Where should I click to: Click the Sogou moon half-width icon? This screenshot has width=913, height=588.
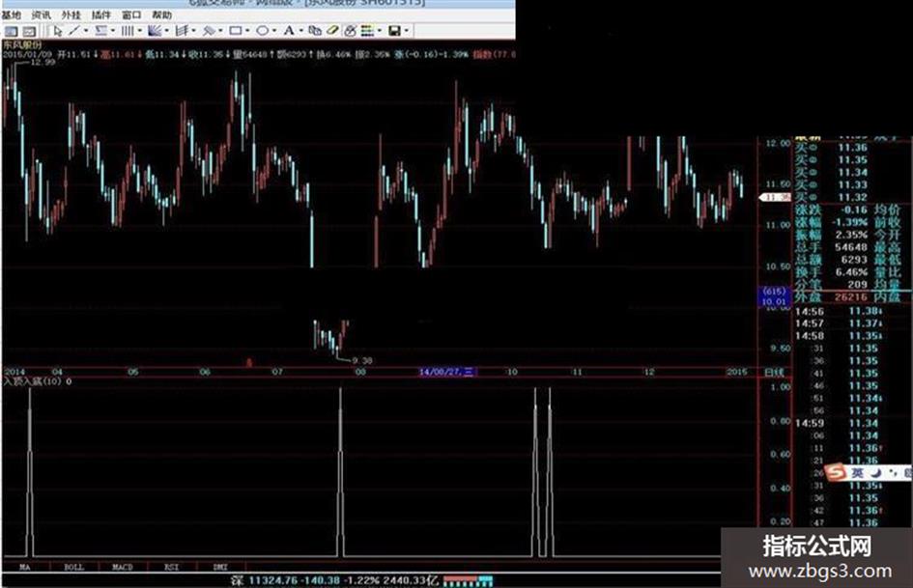[876, 472]
